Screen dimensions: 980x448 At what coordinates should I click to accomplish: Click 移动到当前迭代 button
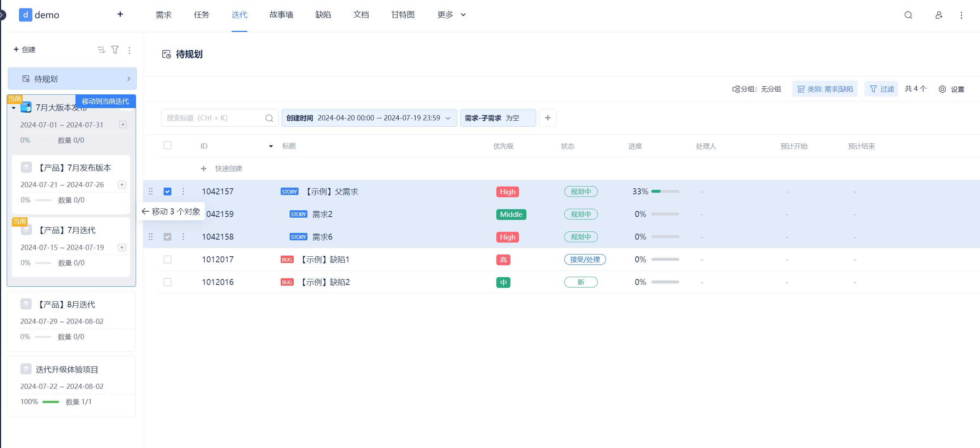[105, 101]
